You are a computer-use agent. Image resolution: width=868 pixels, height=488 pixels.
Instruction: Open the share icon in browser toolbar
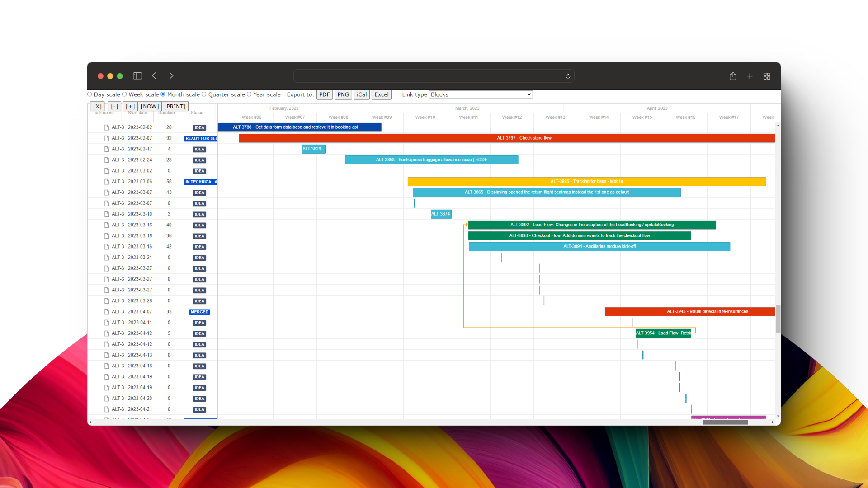733,76
